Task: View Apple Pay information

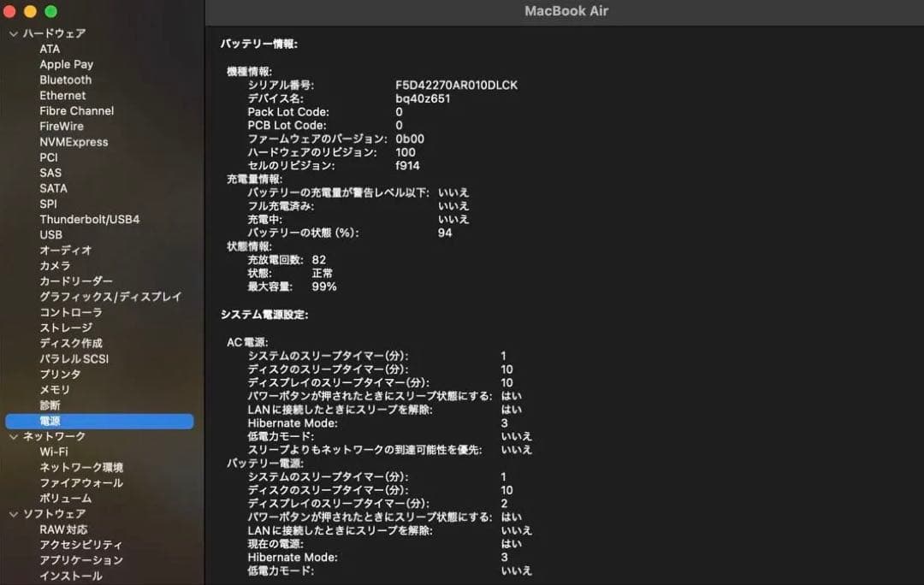Action: tap(66, 63)
